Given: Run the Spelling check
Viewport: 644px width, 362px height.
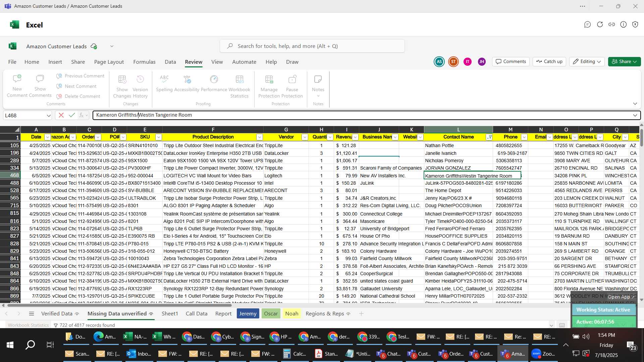Looking at the screenshot, I should click(164, 83).
